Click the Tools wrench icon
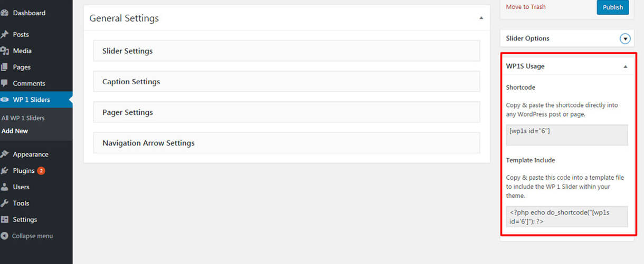This screenshot has height=264, width=644. 4,203
